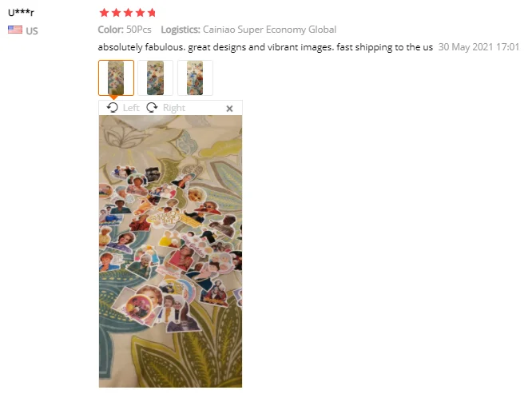
Task: Click the rotate right arrow icon
Action: point(152,108)
